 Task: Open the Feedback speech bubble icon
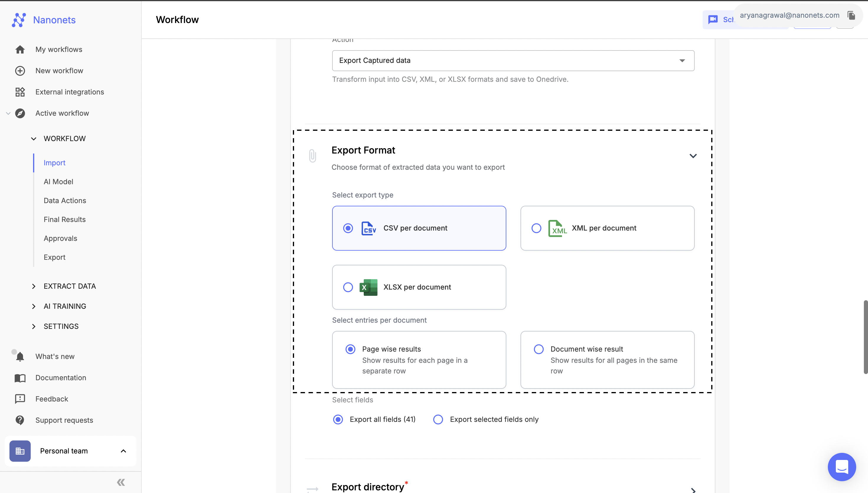tap(20, 399)
